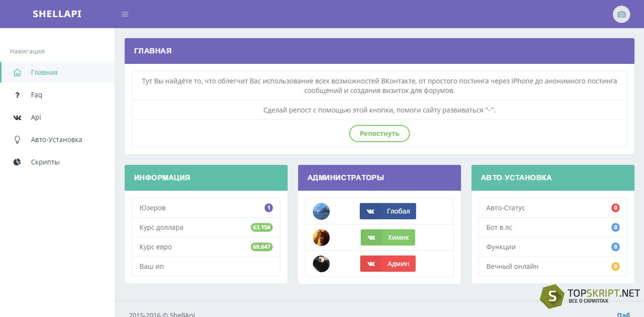Image resolution: width=644 pixels, height=317 pixels.
Task: Click the Курс доллара green value badge
Action: pyautogui.click(x=262, y=228)
